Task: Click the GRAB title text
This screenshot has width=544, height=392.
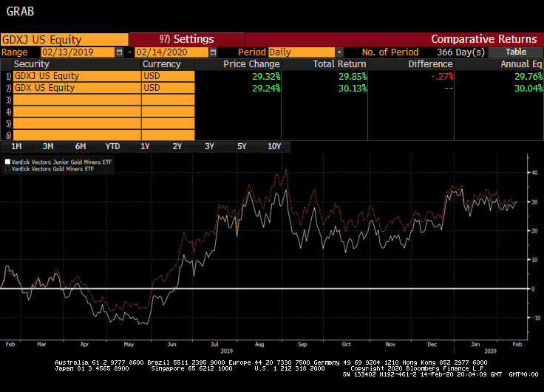Action: point(20,11)
